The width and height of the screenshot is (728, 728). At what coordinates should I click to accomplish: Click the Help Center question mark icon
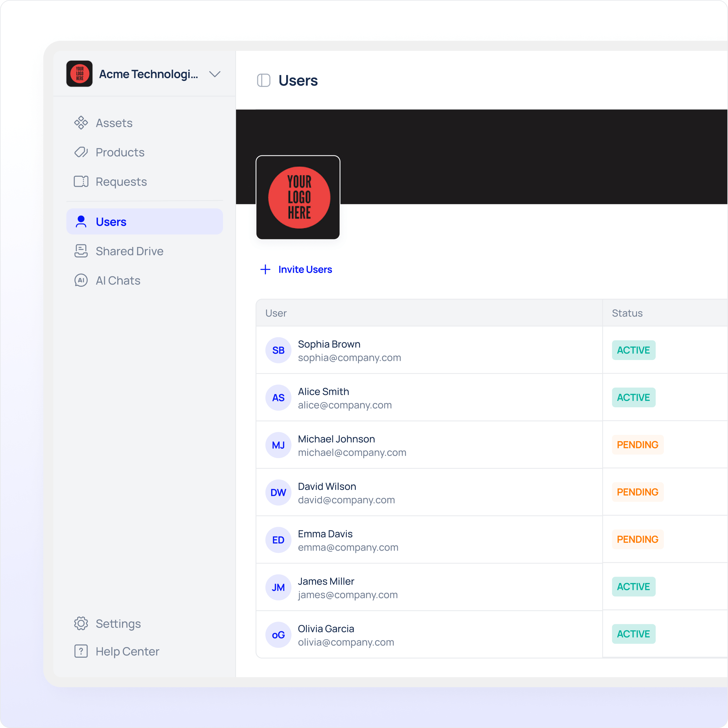click(x=81, y=651)
